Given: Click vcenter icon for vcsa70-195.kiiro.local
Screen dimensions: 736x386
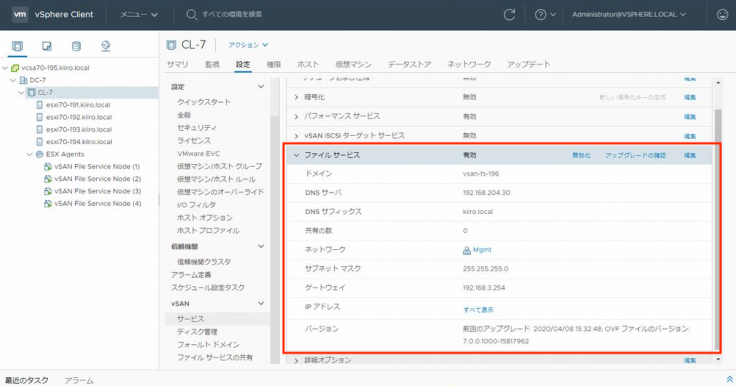Looking at the screenshot, I should [x=15, y=68].
